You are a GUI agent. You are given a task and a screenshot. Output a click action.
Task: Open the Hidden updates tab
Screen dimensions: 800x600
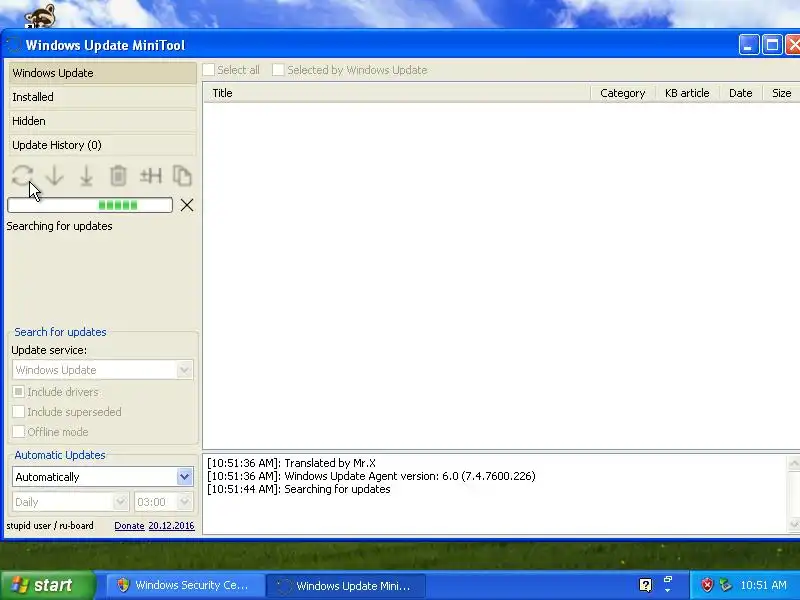[103, 121]
